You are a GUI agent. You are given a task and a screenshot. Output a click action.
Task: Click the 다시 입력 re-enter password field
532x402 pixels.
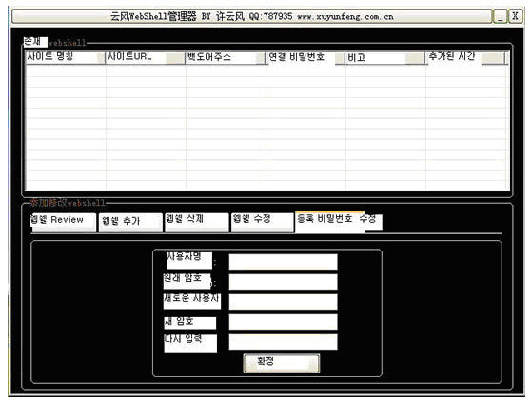coord(283,342)
